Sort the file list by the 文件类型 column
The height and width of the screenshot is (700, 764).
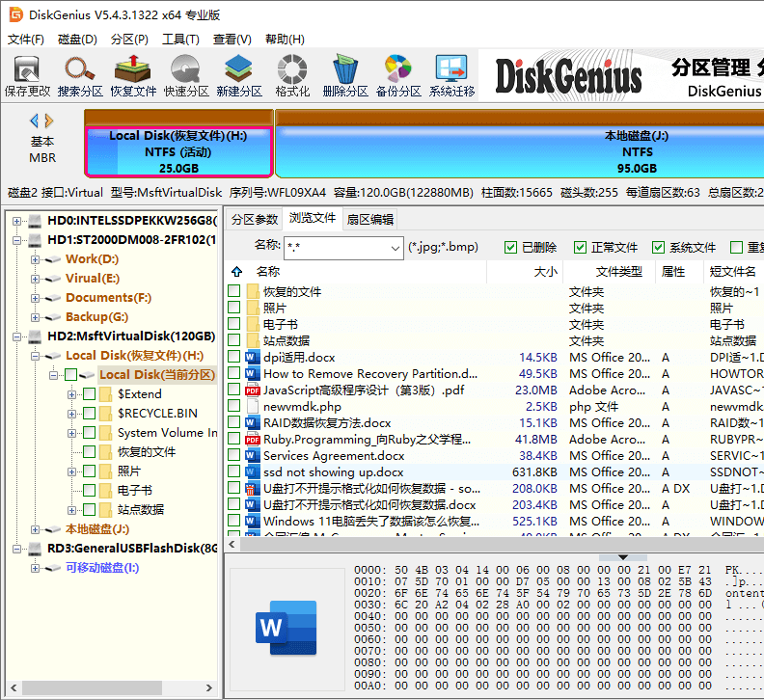(610, 271)
